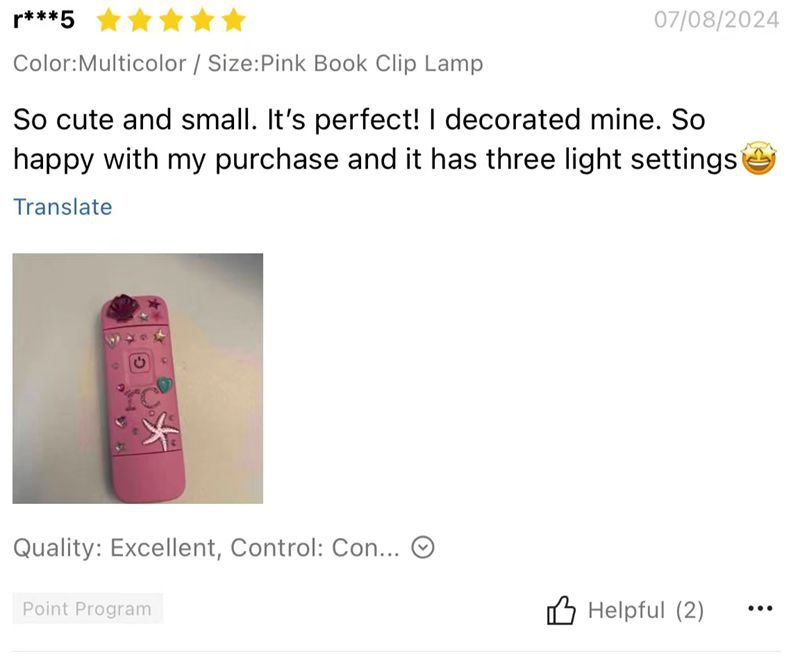Click the fourth yellow rating star
This screenshot has width=800, height=660.
202,20
